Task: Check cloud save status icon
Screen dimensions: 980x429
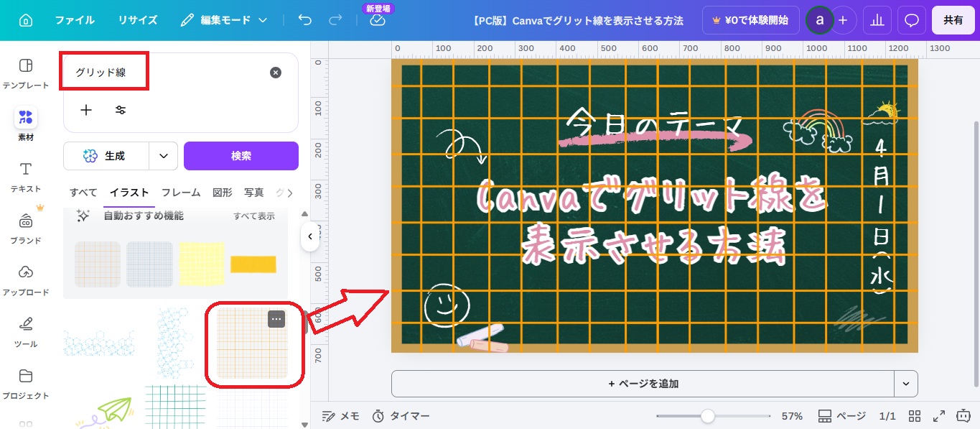Action: [x=378, y=21]
